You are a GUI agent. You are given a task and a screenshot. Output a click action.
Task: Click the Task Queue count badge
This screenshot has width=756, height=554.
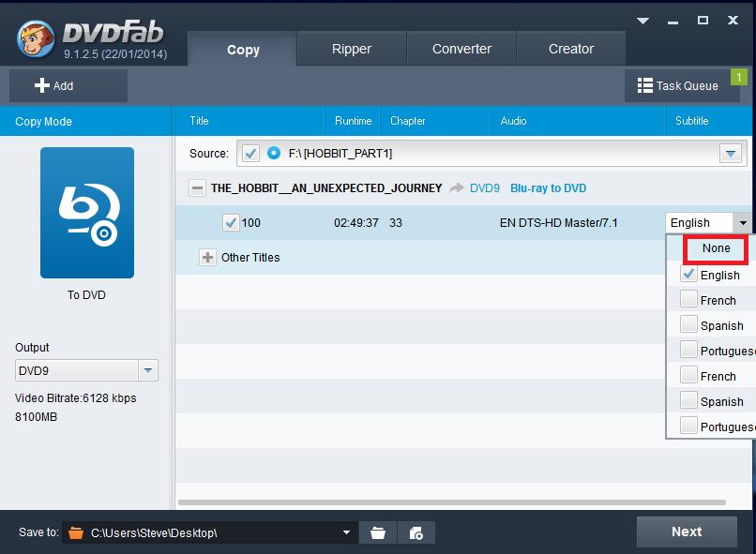click(x=738, y=77)
